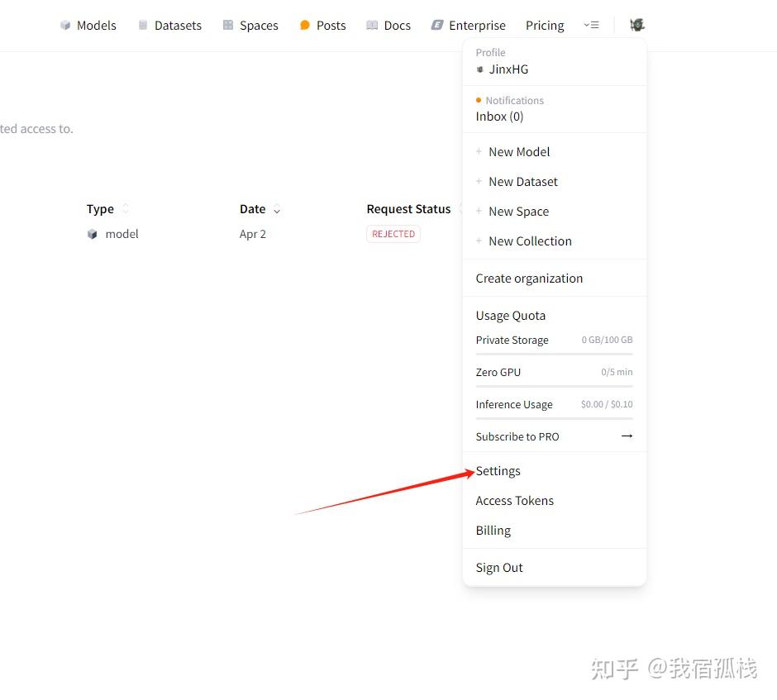Choose Sign Out from the dropdown menu
The height and width of the screenshot is (700, 777).
pos(498,568)
